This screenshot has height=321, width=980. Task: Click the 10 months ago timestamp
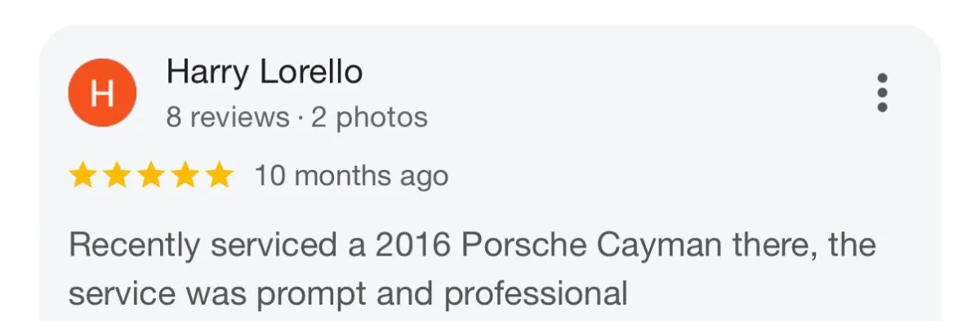[x=351, y=176]
